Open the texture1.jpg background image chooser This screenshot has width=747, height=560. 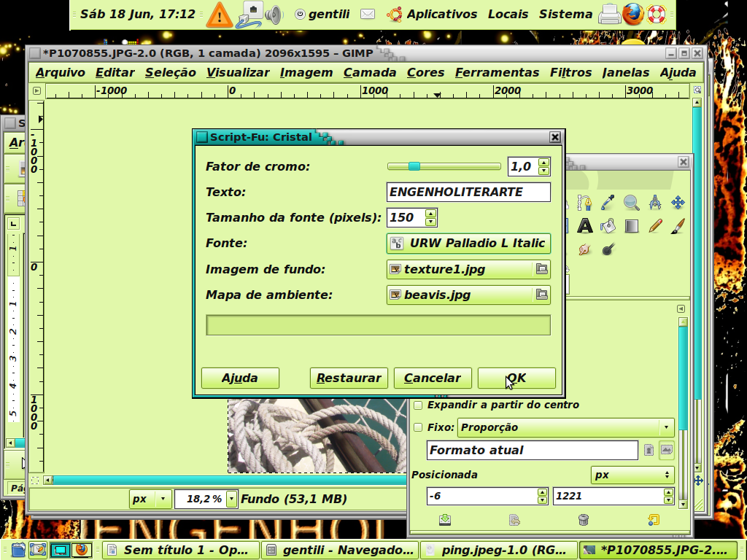[x=460, y=269]
